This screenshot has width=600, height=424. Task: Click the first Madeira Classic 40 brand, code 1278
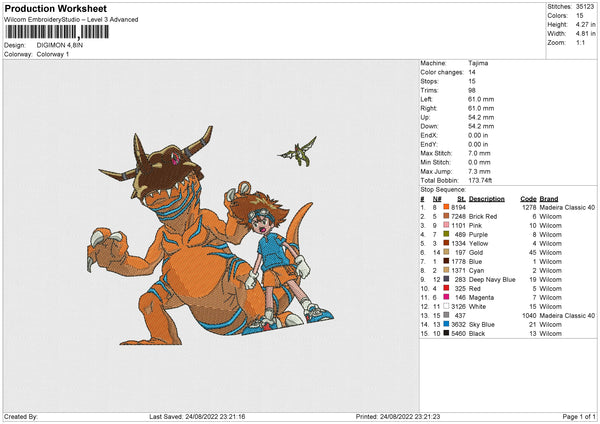(567, 207)
